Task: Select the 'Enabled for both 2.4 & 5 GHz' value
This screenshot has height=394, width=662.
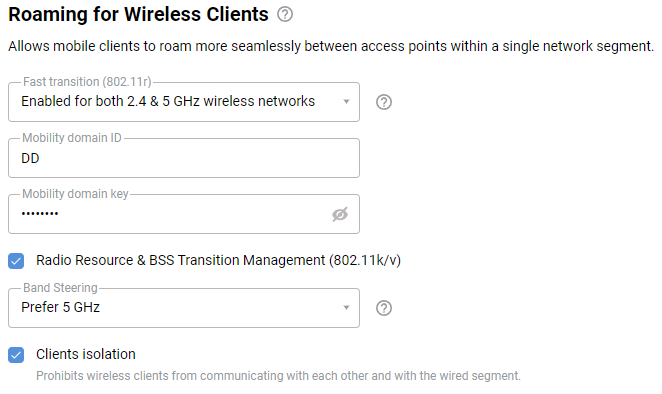Action: coord(168,101)
